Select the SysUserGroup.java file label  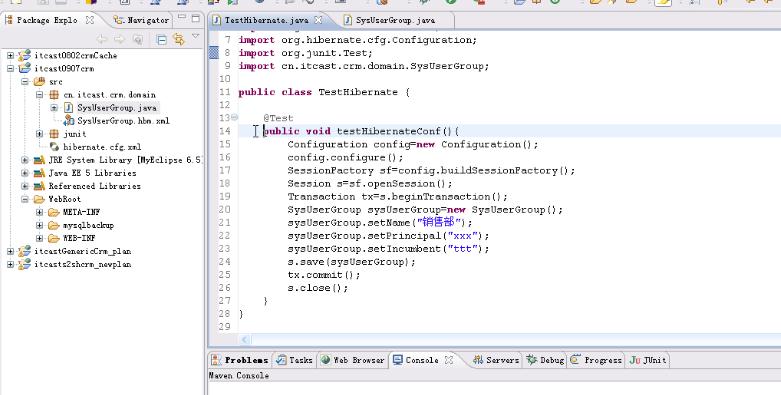coord(117,108)
